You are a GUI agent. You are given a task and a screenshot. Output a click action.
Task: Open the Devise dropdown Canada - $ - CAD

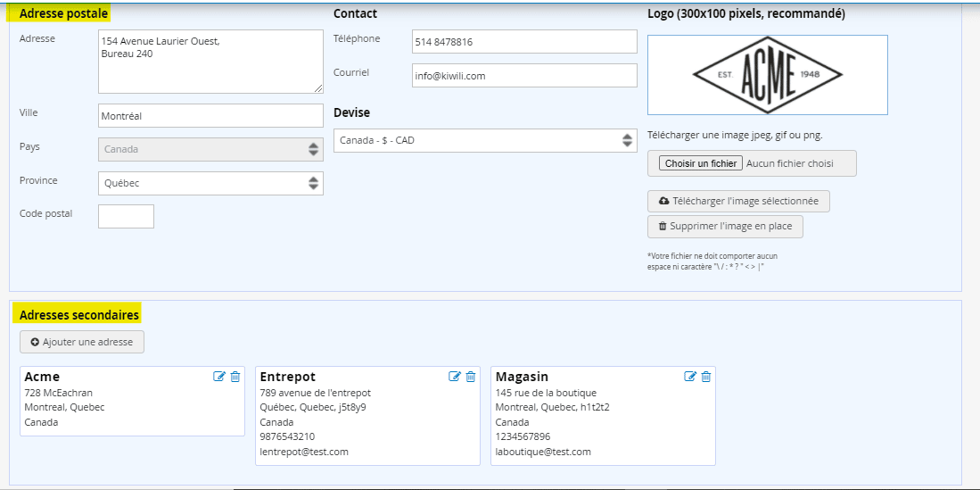tap(486, 141)
